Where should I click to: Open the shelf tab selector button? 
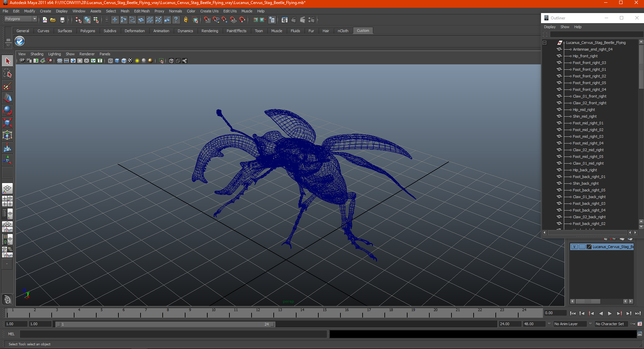tap(8, 41)
